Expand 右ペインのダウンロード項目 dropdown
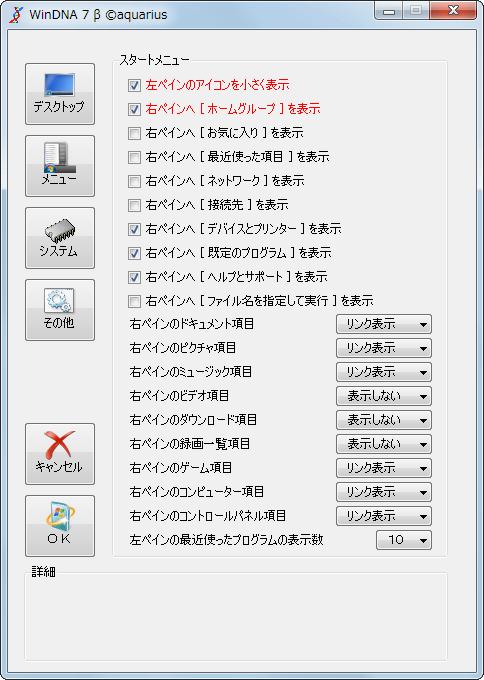484x680 pixels. point(384,420)
